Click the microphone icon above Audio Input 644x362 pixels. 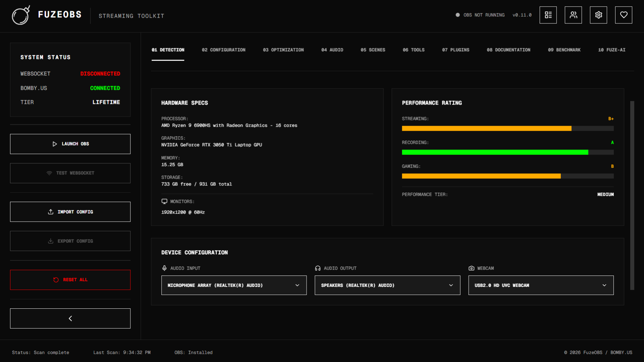pyautogui.click(x=164, y=268)
